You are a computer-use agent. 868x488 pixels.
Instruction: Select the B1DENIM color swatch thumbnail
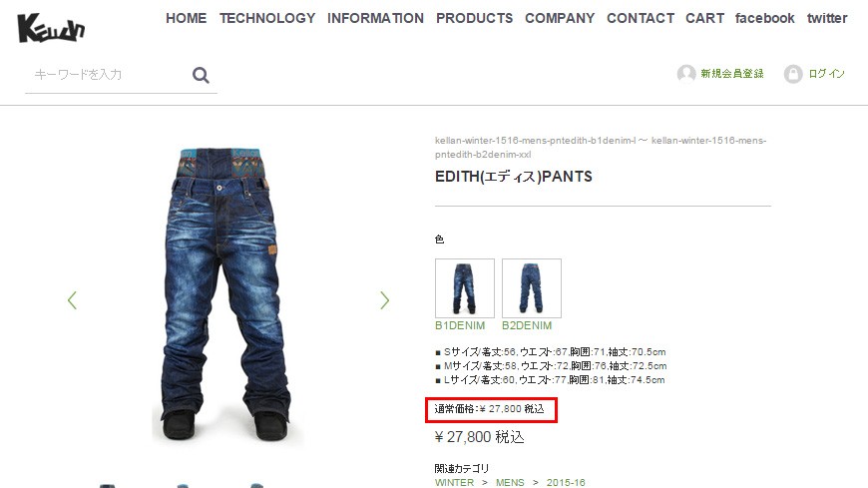pos(465,288)
